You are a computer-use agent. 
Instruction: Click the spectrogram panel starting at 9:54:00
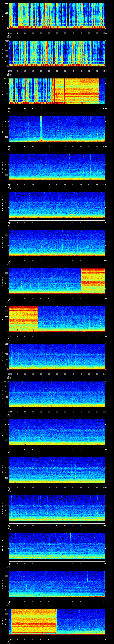[x=57, y=394]
